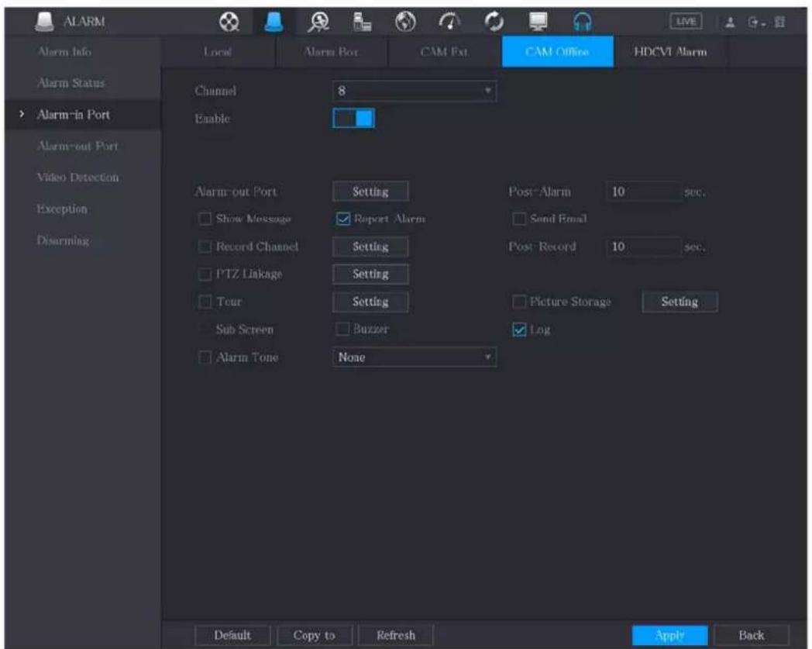Viewport: 812px width, 649px height.
Task: Open the AI search magnifier icon
Action: click(318, 22)
